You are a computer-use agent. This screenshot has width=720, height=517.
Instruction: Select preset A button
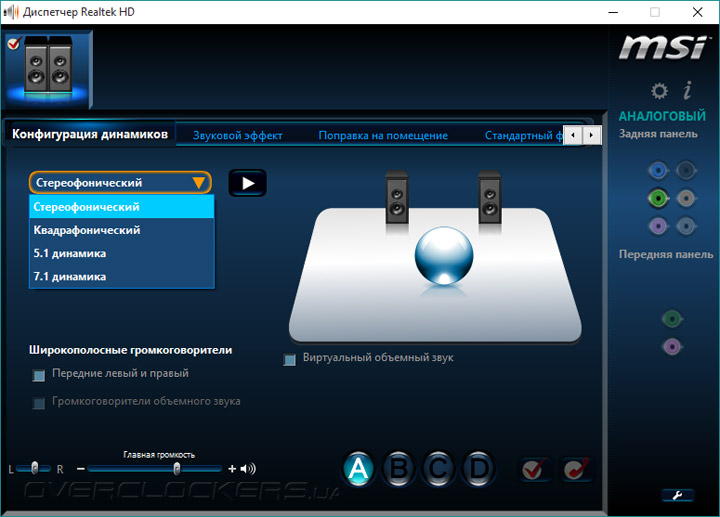pyautogui.click(x=358, y=469)
